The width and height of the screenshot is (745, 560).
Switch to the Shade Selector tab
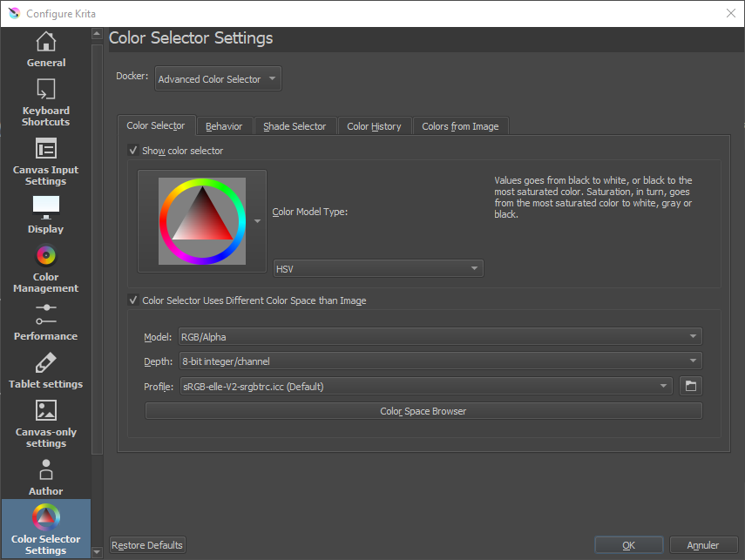tap(295, 126)
